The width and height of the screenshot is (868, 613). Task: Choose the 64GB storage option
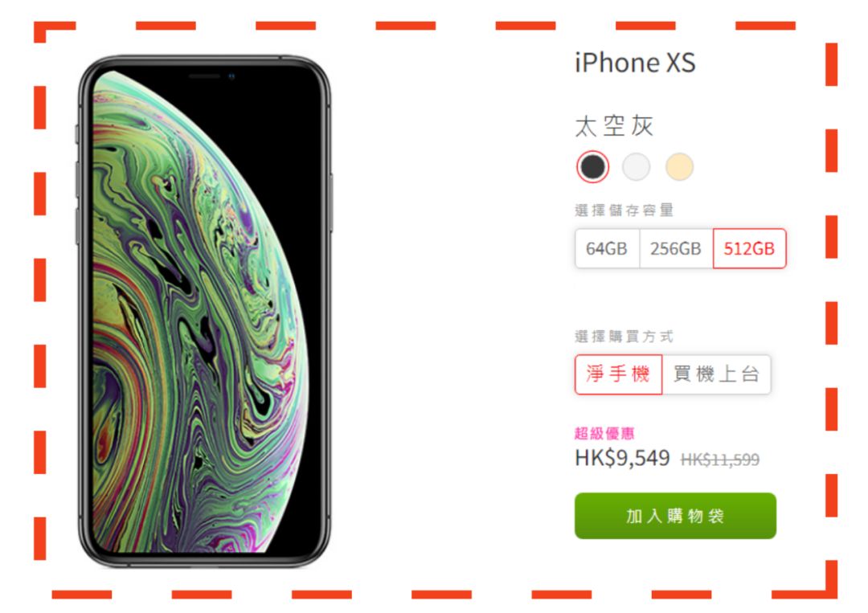pos(608,248)
